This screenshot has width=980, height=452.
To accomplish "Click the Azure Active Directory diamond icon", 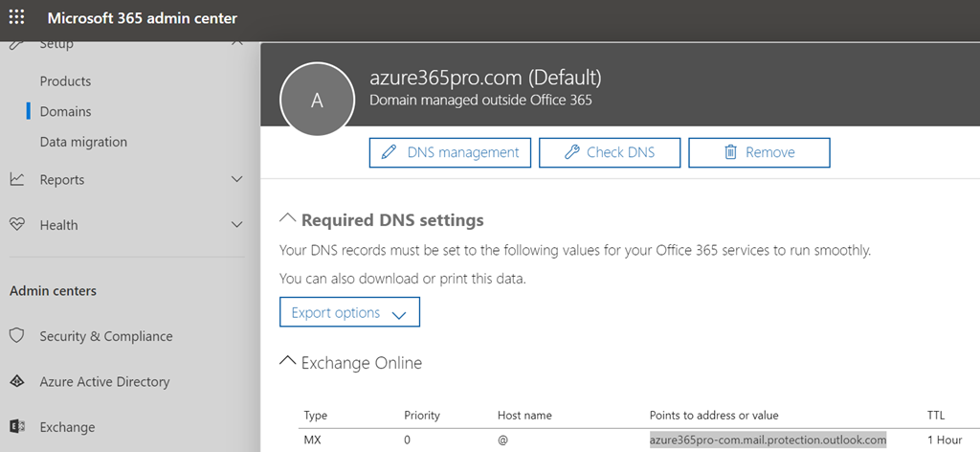I will pos(17,381).
